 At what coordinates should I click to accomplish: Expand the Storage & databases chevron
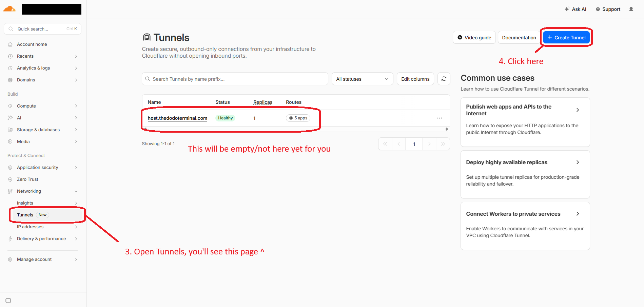click(x=76, y=130)
